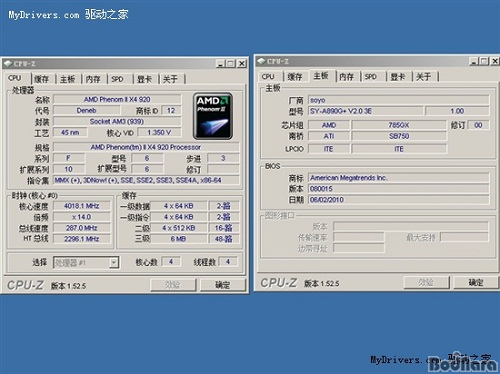Open 关于 tab in left CPU-Z window
500x374 pixels.
pyautogui.click(x=170, y=79)
